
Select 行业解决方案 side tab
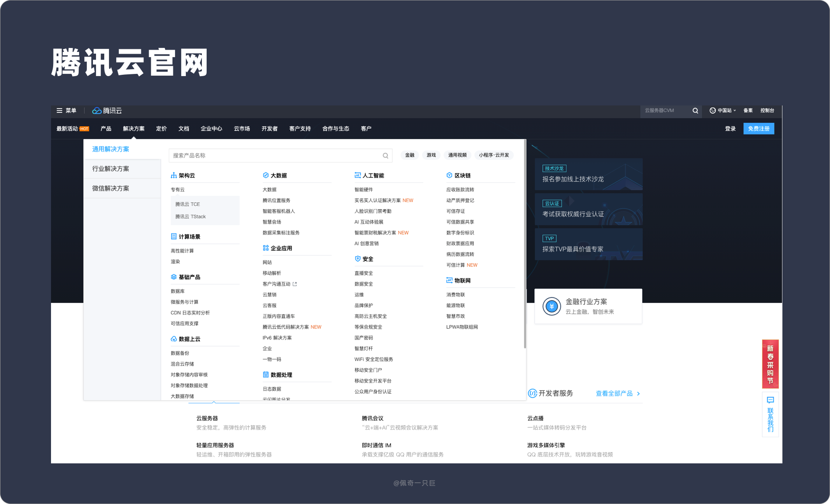(111, 169)
